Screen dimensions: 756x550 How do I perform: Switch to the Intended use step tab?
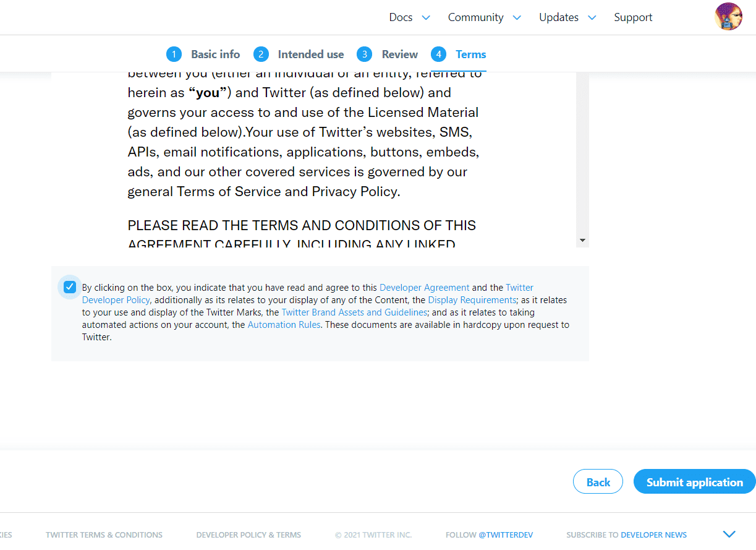[x=311, y=54]
